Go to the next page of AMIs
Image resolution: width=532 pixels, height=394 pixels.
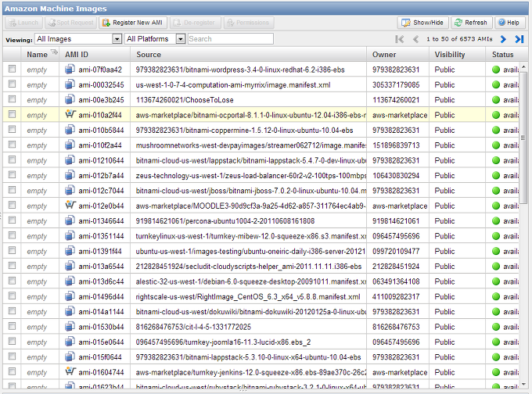pos(503,39)
